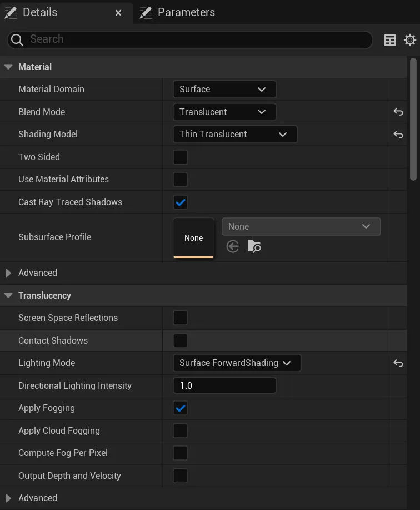The image size is (420, 510).
Task: Toggle the Apply Fogging checkbox
Action: coord(181,408)
